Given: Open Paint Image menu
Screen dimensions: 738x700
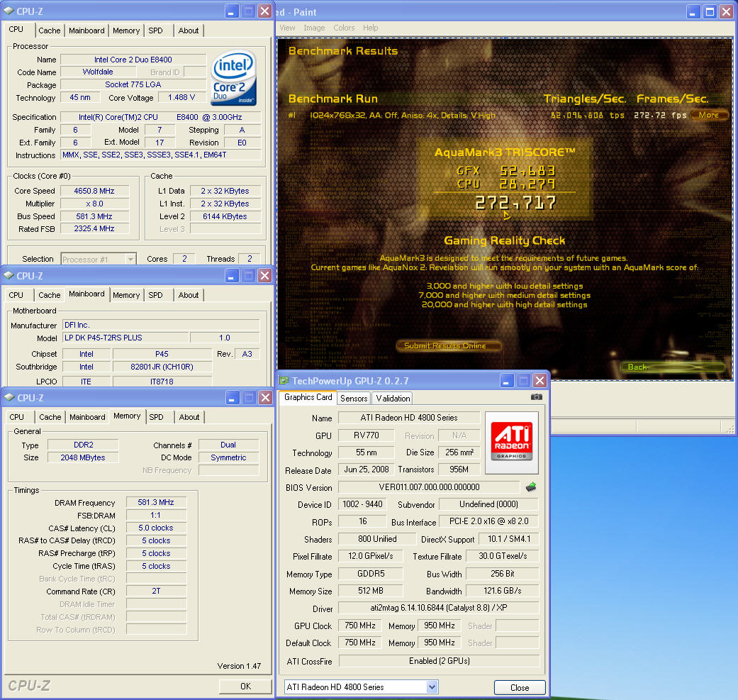Looking at the screenshot, I should point(314,28).
